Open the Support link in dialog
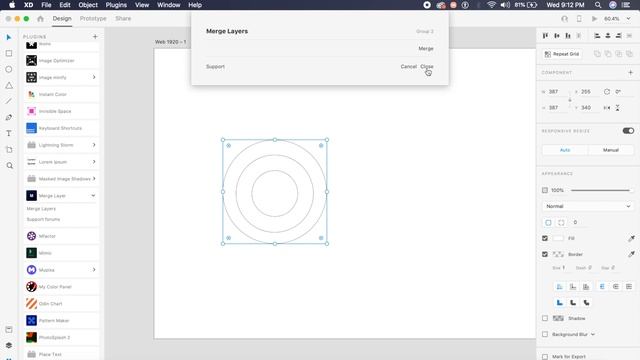This screenshot has width=640, height=360. tap(215, 67)
